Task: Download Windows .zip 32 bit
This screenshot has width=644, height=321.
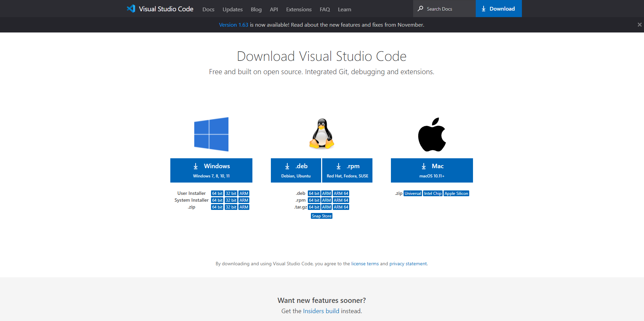Action: (x=231, y=207)
